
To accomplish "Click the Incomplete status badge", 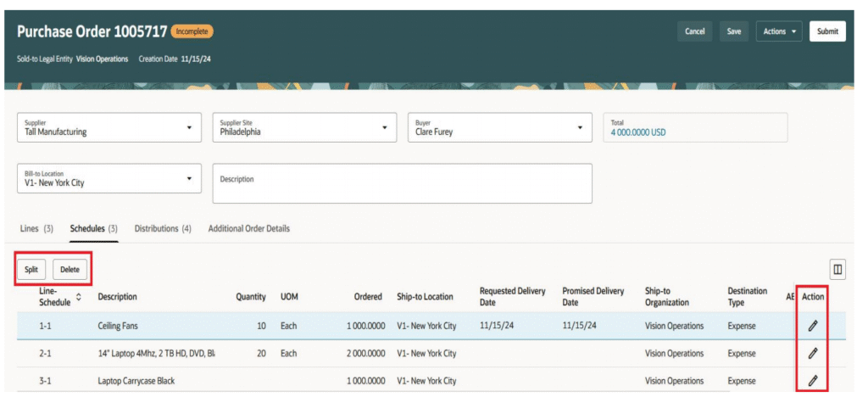I will pos(192,31).
